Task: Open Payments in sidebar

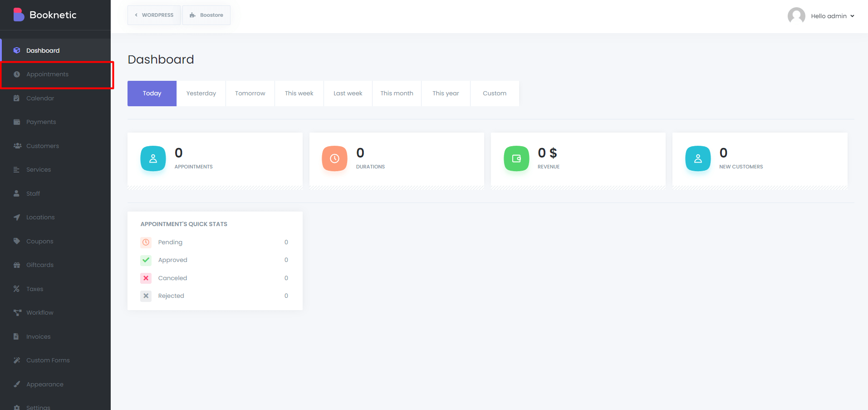Action: click(55, 122)
